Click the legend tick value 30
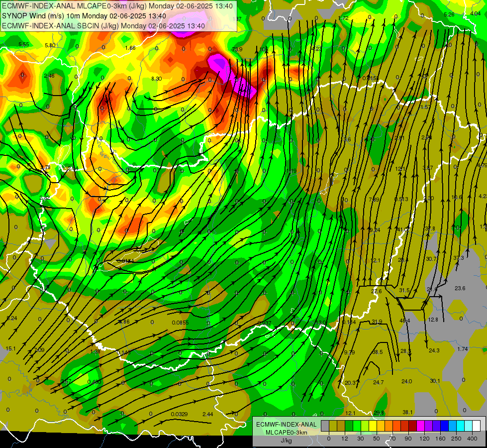Screen dimensions: 487x448 [x=360, y=439]
